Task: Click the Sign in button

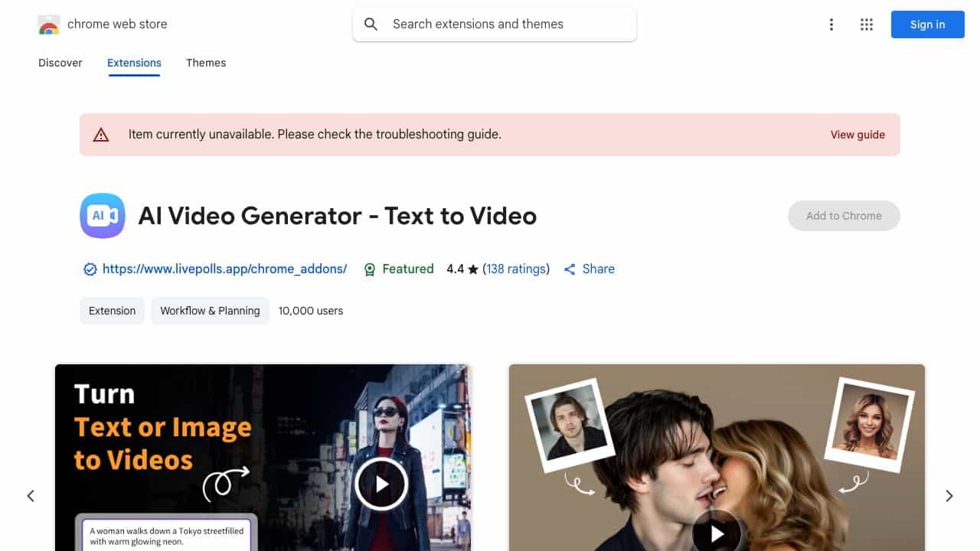Action: pos(928,24)
